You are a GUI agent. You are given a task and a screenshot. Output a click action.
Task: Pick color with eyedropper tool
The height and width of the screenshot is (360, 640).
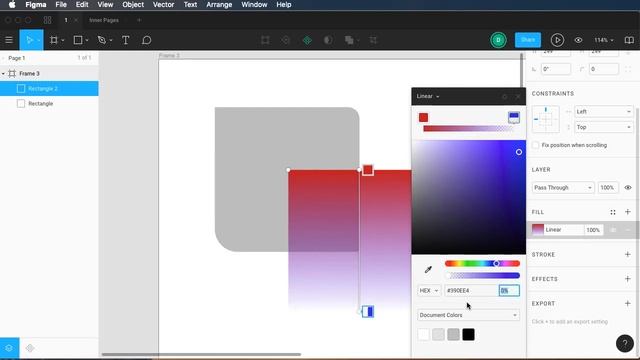pos(428,269)
